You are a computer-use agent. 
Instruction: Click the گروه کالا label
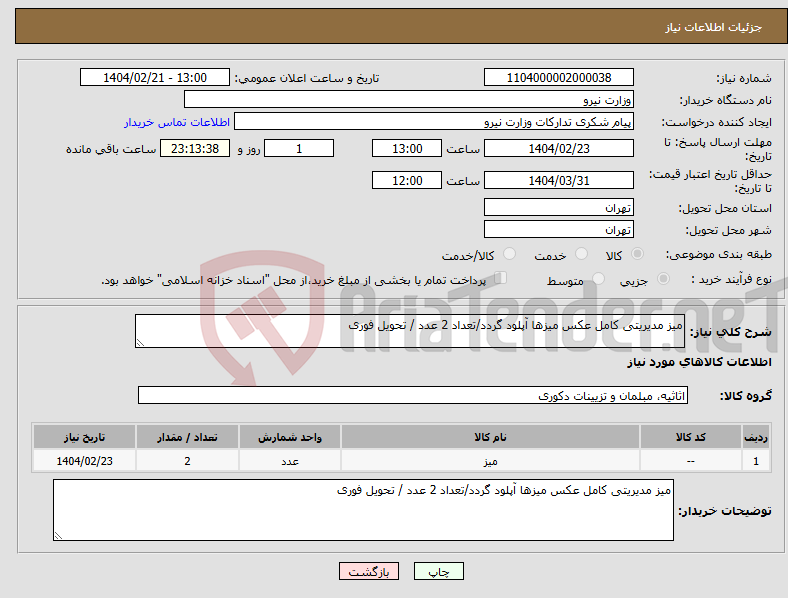pos(745,396)
